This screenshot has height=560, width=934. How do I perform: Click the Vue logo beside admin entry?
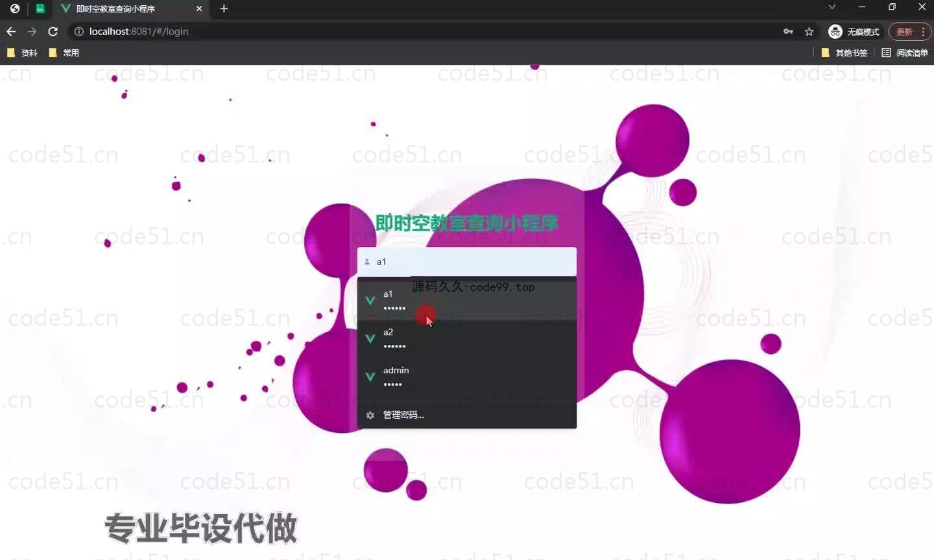click(x=370, y=377)
